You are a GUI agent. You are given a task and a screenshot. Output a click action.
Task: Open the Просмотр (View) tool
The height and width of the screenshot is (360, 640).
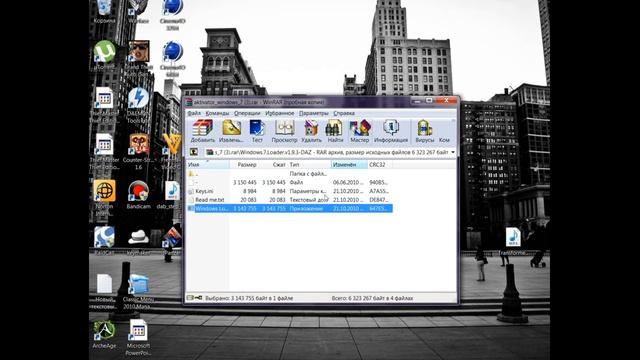(x=284, y=131)
